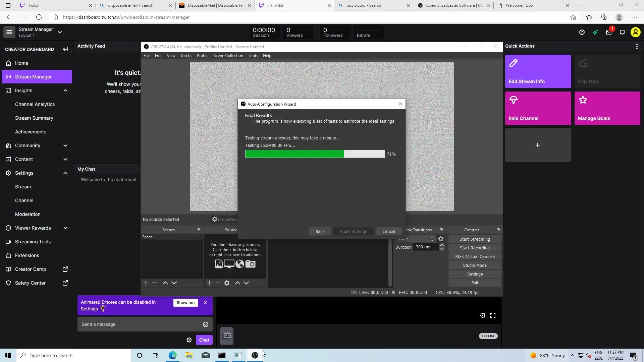Collapse the Insights section
644x362 pixels.
pos(65,90)
